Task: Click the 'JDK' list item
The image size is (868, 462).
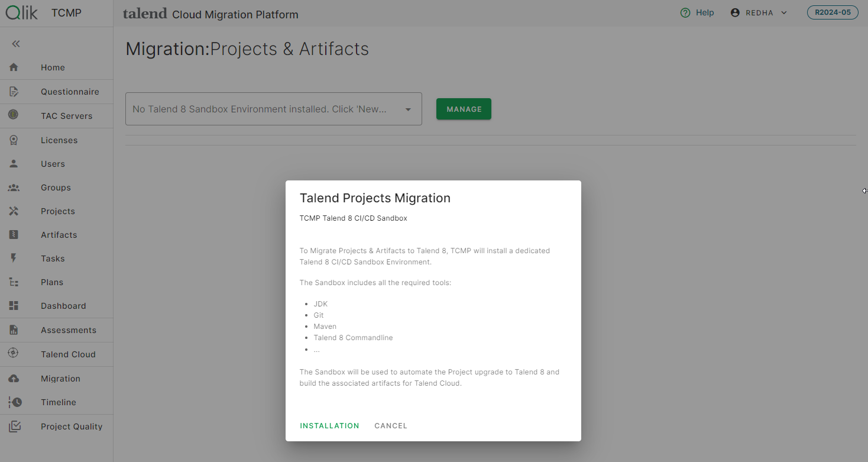Action: (x=320, y=304)
